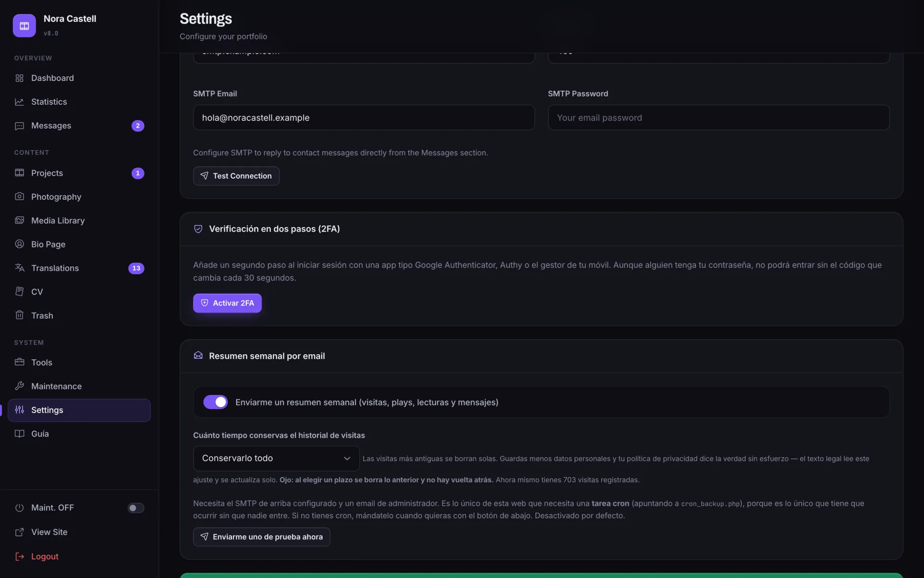
Task: Click the Photography camera icon
Action: click(x=19, y=197)
